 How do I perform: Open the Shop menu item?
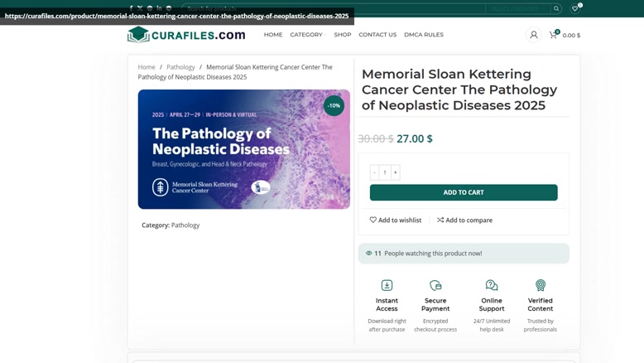tap(343, 35)
